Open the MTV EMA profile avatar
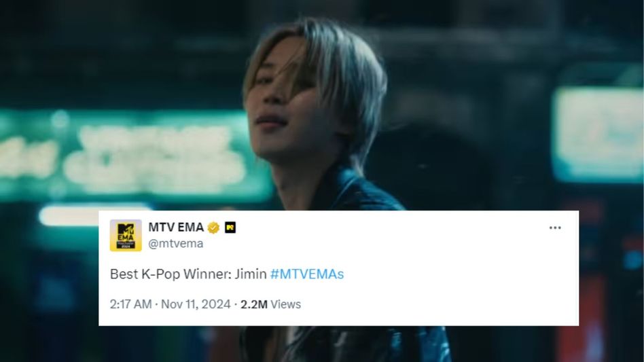The height and width of the screenshot is (362, 644). 126,235
